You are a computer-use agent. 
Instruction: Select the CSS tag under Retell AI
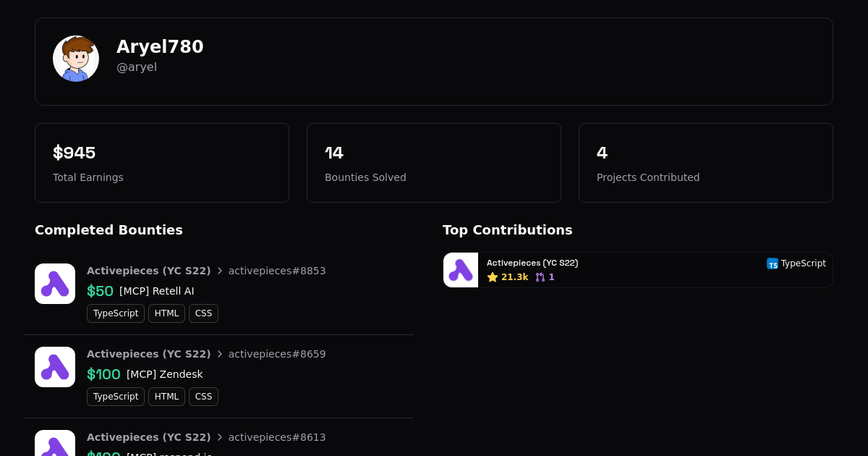click(203, 313)
